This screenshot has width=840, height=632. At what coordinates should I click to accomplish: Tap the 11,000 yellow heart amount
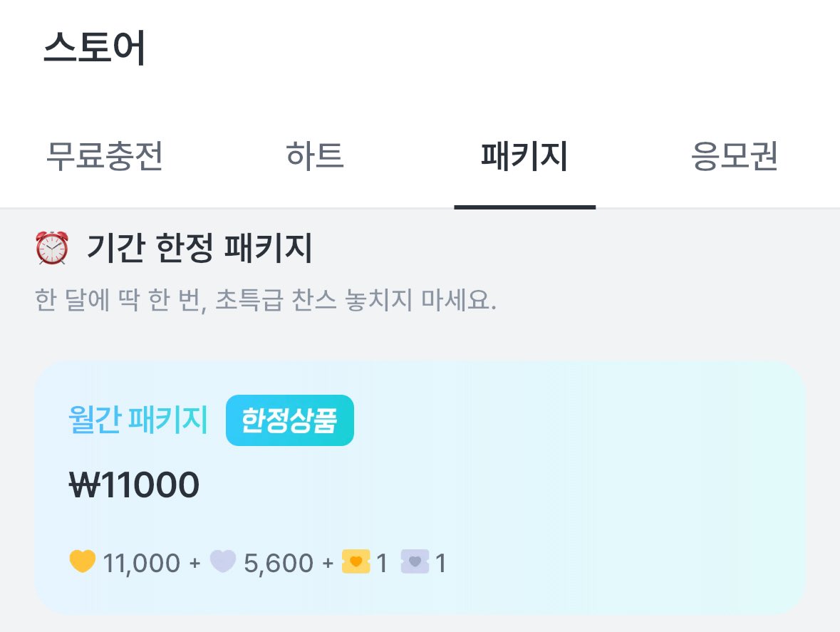(141, 564)
